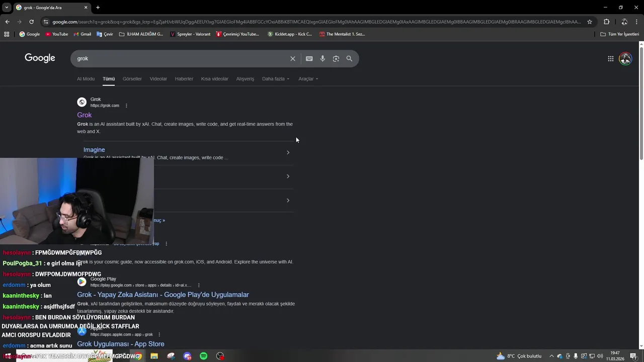Switch to the Kısa videolar tab
The width and height of the screenshot is (644, 362).
[215, 79]
